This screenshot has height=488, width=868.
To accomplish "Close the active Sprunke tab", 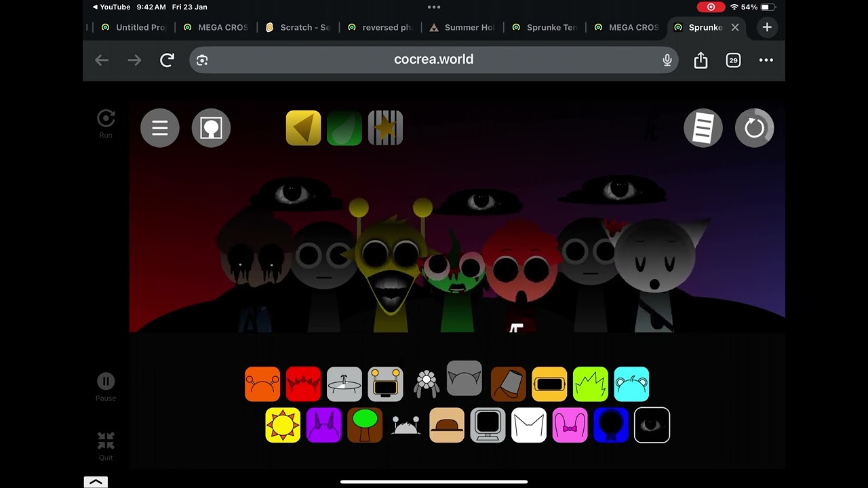I will click(x=735, y=27).
